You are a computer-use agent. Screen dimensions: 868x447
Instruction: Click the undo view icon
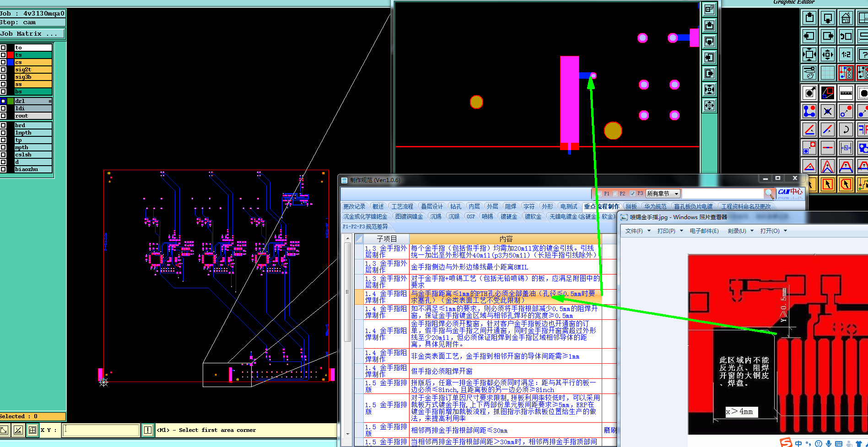(846, 36)
